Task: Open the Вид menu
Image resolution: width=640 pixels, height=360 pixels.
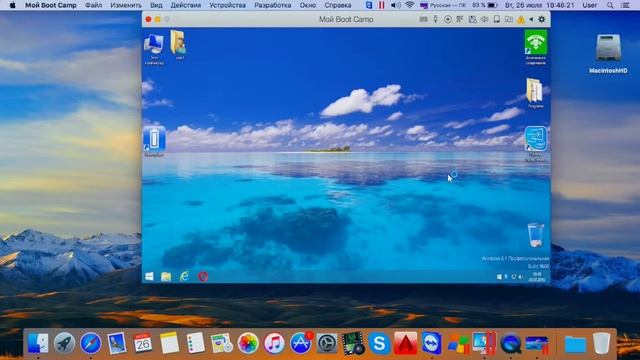Action: coord(156,5)
